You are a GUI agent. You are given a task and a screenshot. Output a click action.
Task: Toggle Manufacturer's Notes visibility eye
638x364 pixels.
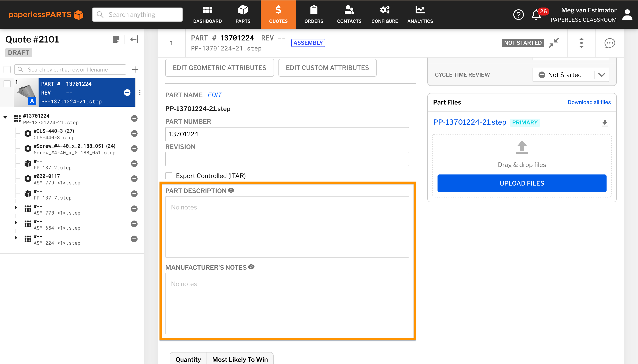coord(251,267)
